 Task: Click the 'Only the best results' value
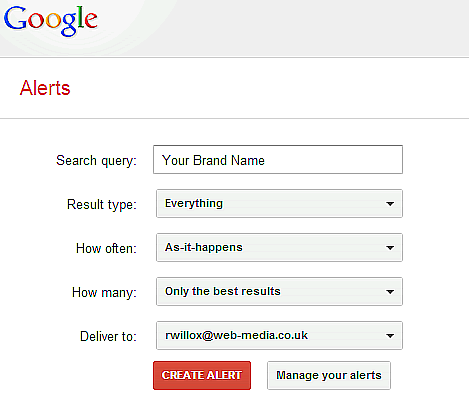click(x=223, y=291)
